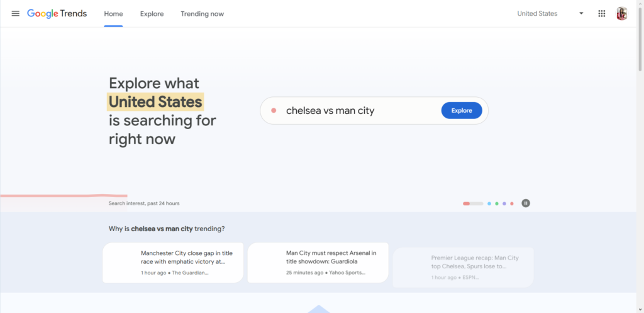The width and height of the screenshot is (644, 313).
Task: Go to the Home tab
Action: [x=113, y=13]
